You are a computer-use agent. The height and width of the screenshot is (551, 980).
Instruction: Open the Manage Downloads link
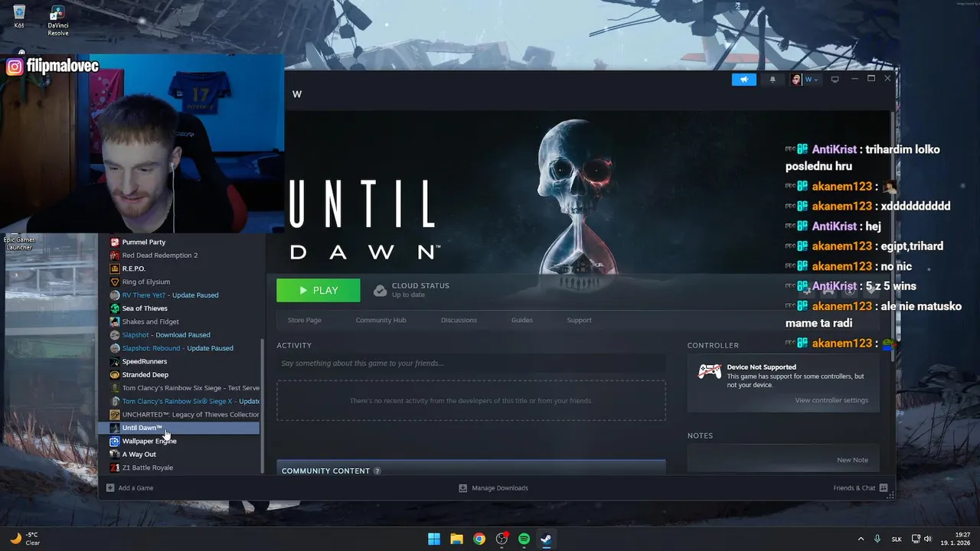(x=493, y=487)
